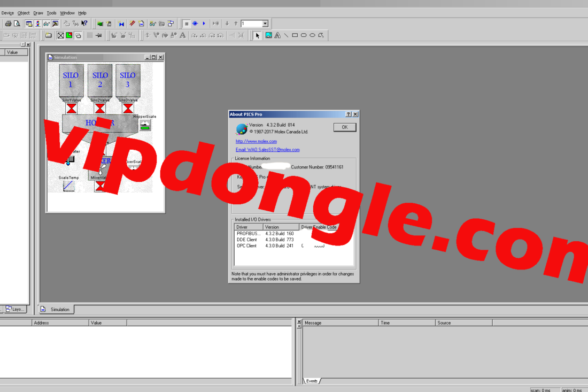Open the scan count dropdown
Image resolution: width=588 pixels, height=392 pixels.
266,24
